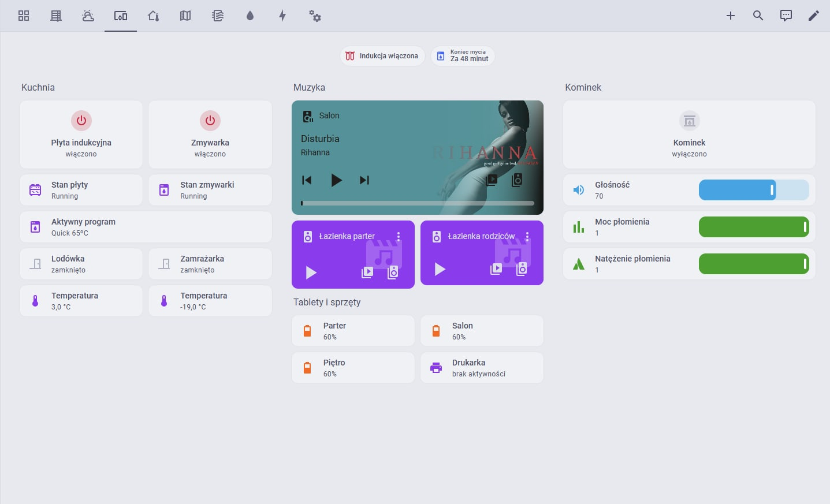Open the assistant chat icon
The image size is (830, 504).
point(786,16)
